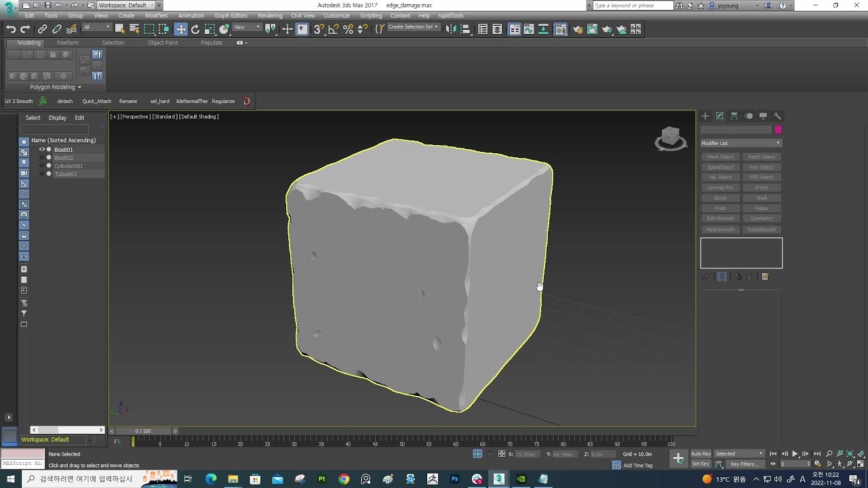Open the Rendering menu

pyautogui.click(x=270, y=16)
